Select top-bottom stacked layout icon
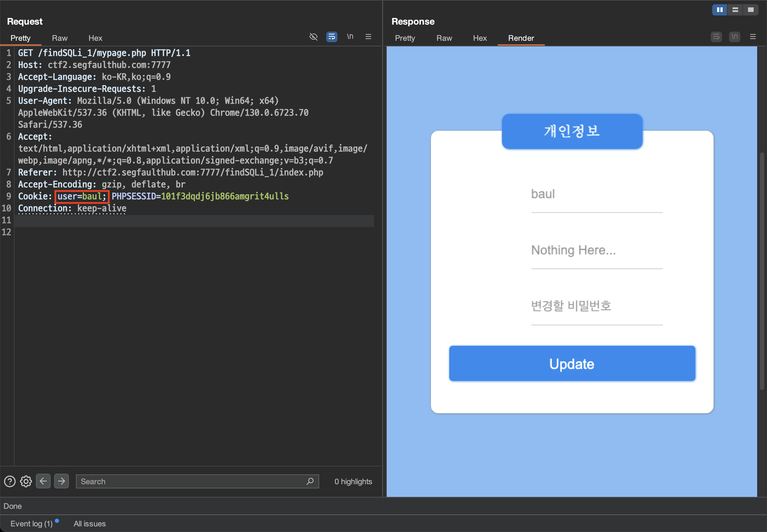 (735, 10)
